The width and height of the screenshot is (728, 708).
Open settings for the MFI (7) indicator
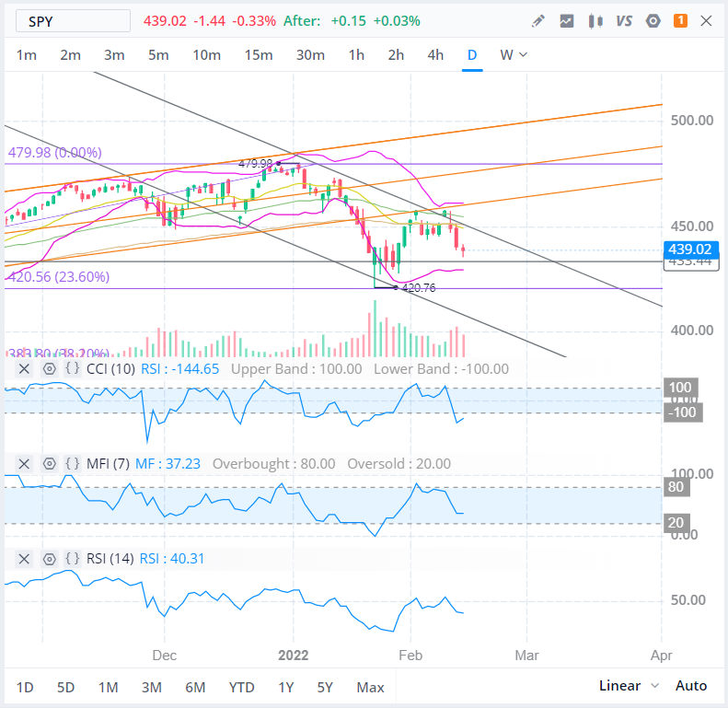[x=49, y=464]
